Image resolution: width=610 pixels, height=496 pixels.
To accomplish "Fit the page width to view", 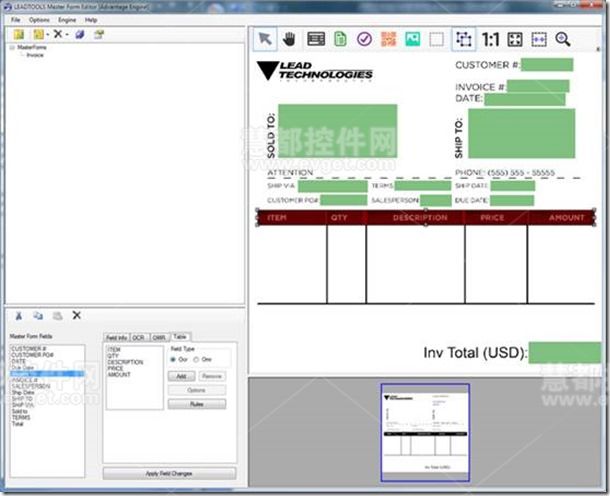I will click(x=539, y=39).
